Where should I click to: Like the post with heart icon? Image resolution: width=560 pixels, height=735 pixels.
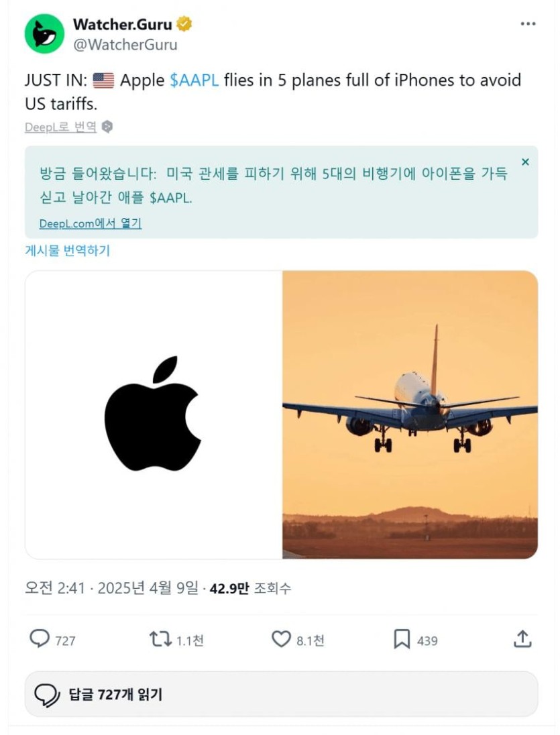281,639
